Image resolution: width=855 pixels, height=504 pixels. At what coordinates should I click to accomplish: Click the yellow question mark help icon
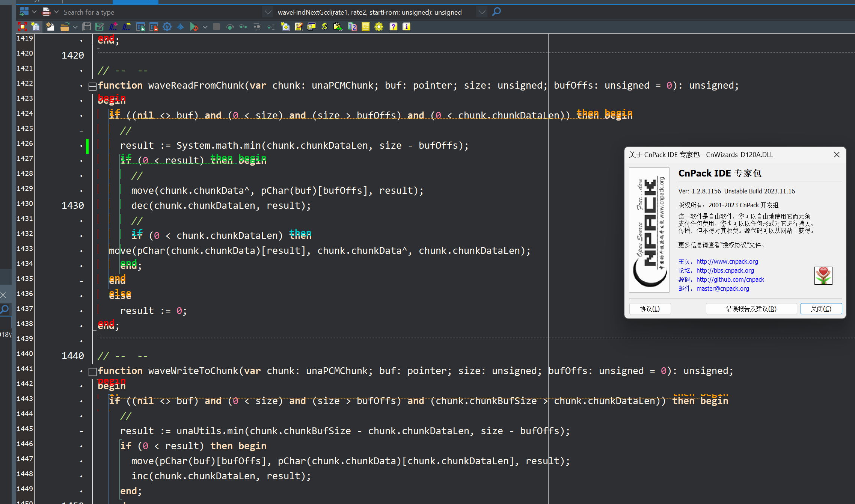click(x=393, y=27)
